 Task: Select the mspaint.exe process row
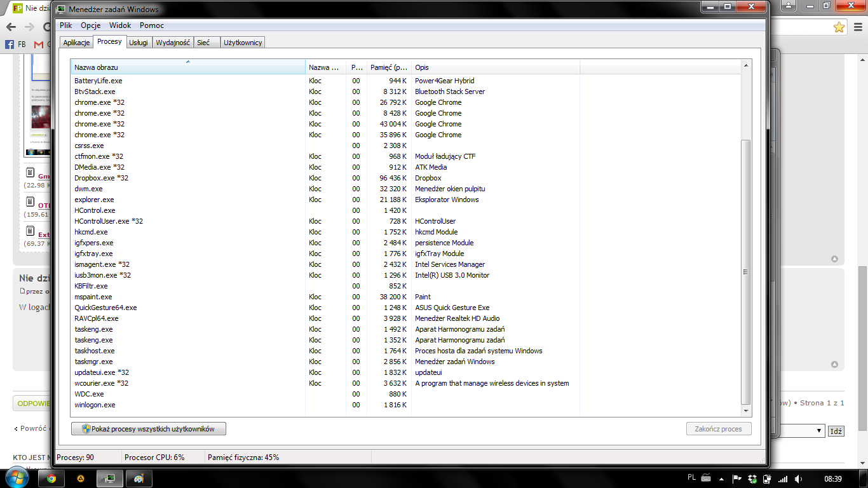coord(93,297)
